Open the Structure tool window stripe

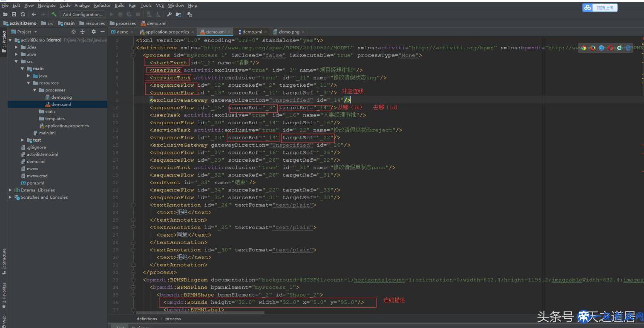[4, 261]
